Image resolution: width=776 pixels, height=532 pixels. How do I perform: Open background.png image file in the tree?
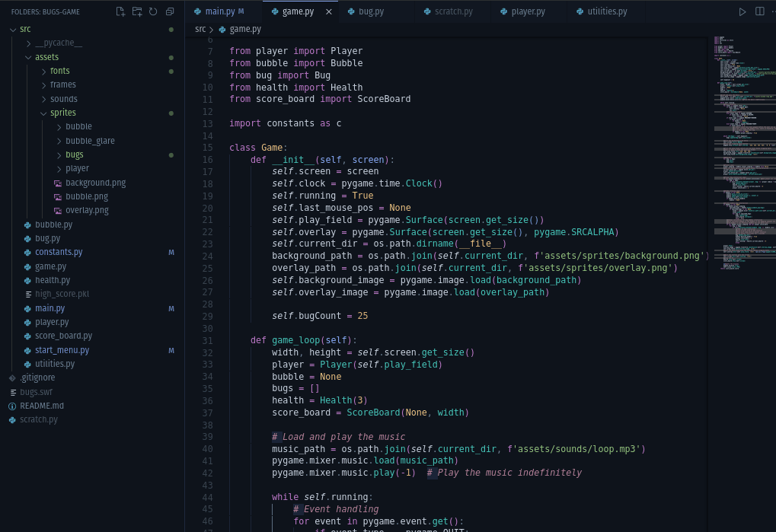point(95,183)
